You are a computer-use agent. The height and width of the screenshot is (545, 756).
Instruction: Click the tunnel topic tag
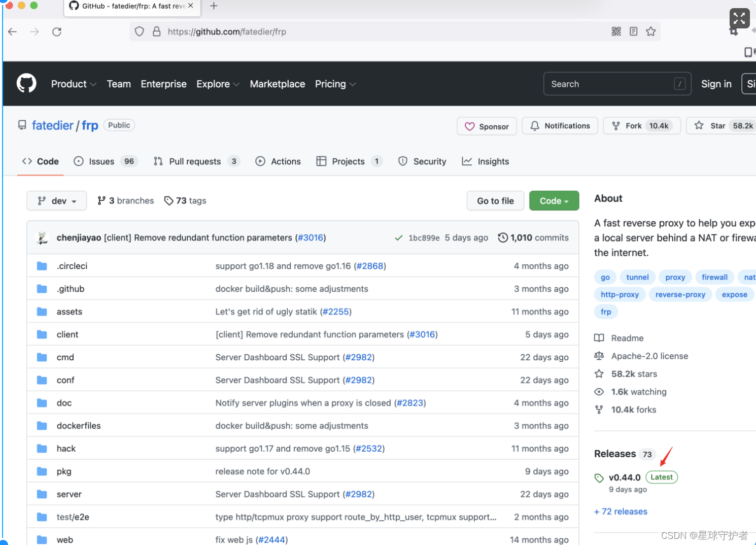(637, 277)
